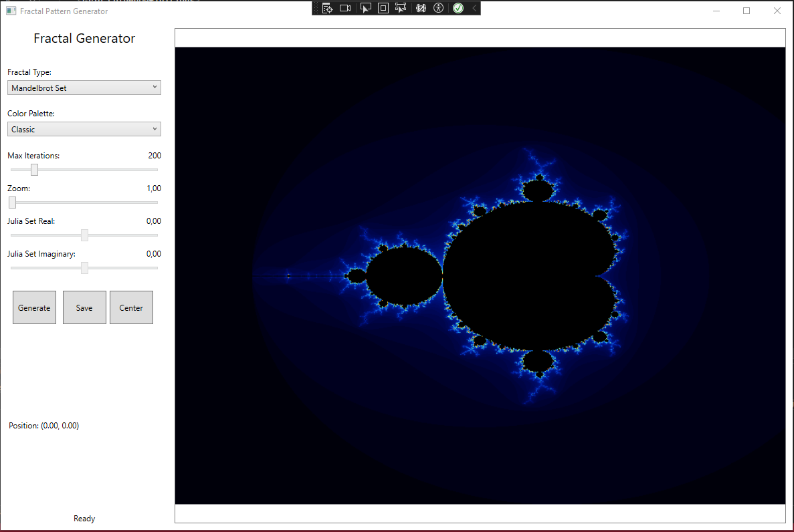Click the Max Iterations slider handle
This screenshot has height=532, width=794.
click(x=33, y=170)
